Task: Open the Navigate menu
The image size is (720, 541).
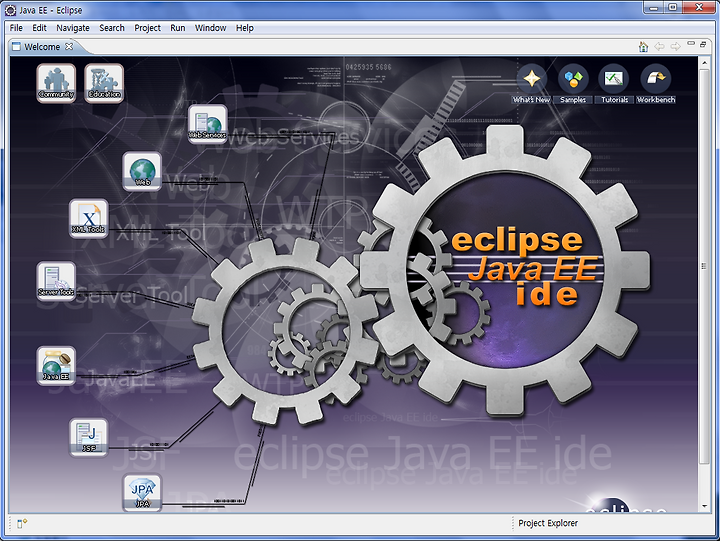Action: (73, 28)
